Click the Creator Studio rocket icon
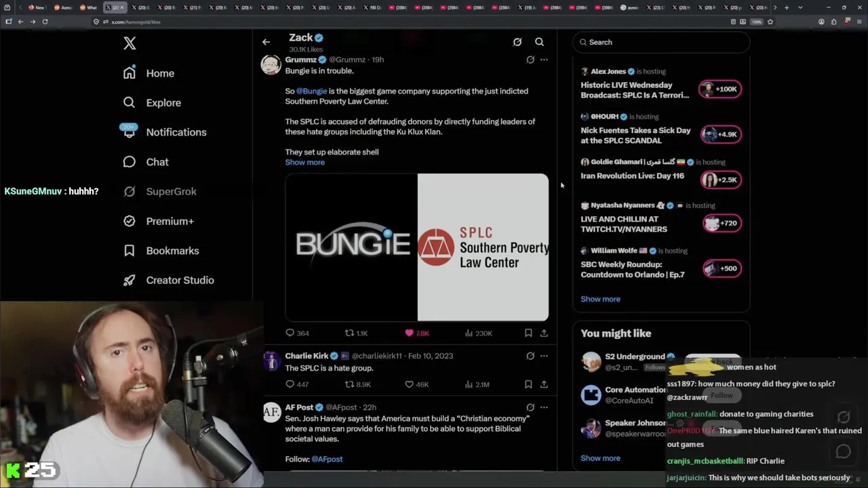Viewport: 868px width, 488px height. coord(129,280)
